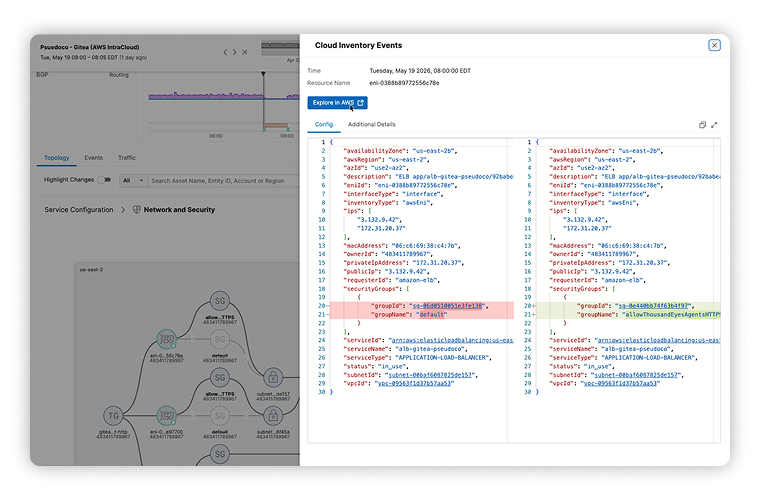Click the Explore in AWS button

tap(337, 103)
